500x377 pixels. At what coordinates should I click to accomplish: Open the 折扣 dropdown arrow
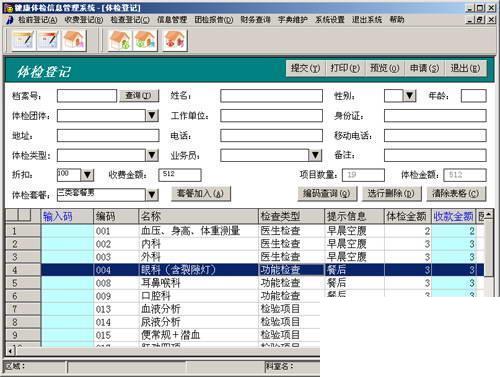pyautogui.click(x=88, y=175)
